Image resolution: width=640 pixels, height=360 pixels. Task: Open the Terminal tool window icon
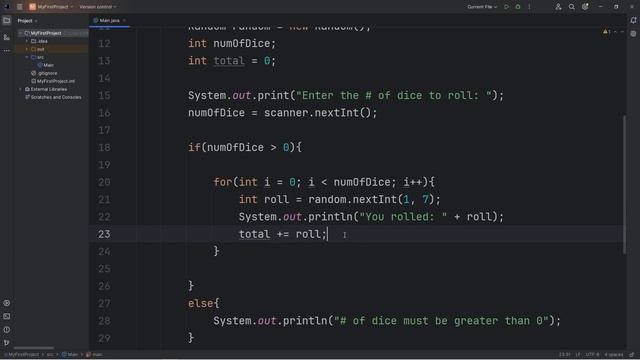7,316
